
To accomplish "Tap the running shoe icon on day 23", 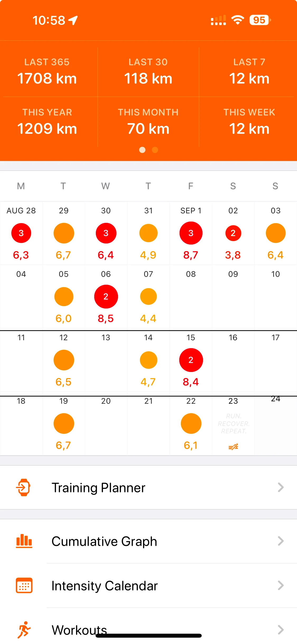I will (x=233, y=447).
